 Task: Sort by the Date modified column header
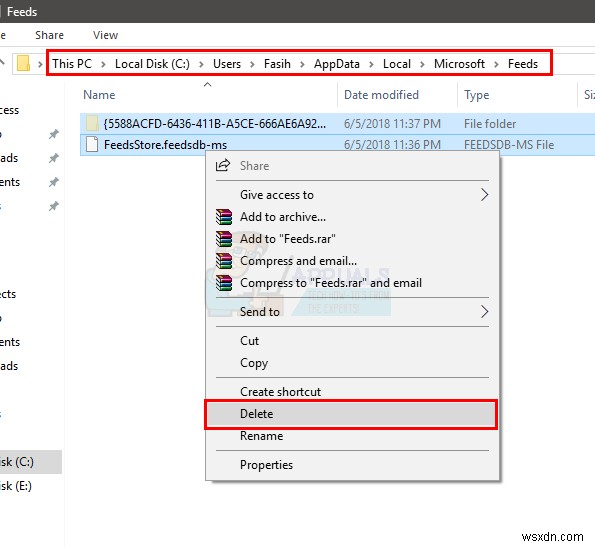[381, 94]
